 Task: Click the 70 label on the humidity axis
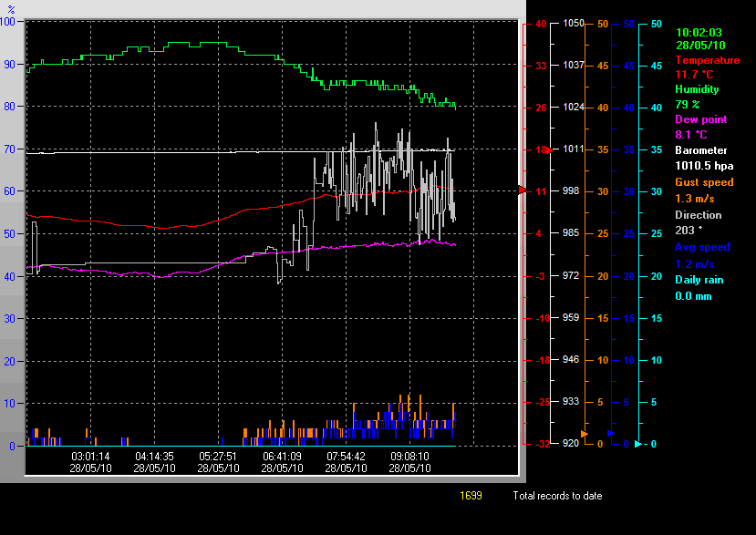point(10,149)
